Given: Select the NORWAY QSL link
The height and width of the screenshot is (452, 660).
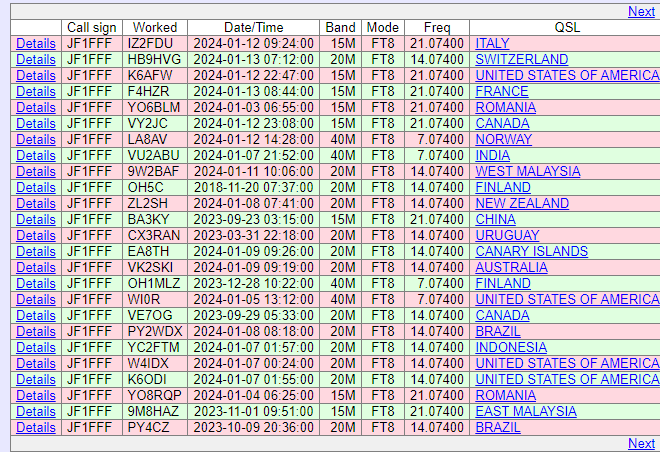Looking at the screenshot, I should [x=503, y=140].
